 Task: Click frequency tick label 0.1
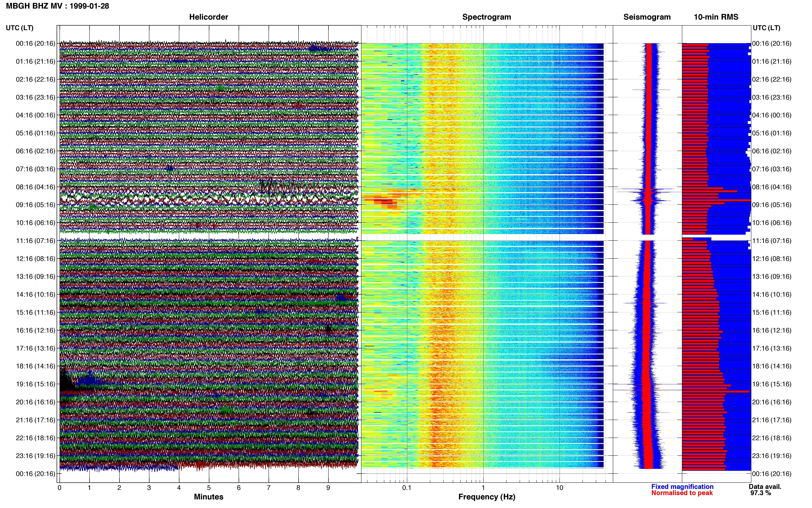point(407,488)
